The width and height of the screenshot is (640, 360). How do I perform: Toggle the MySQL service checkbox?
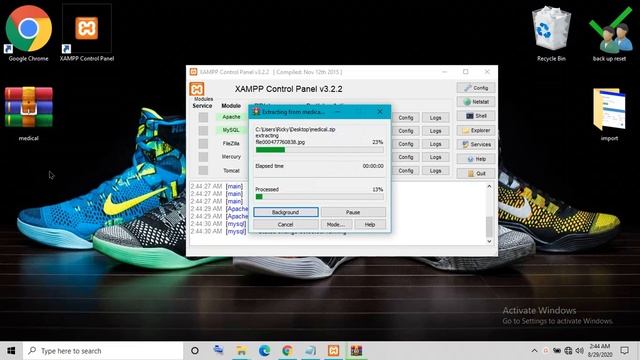[x=203, y=131]
